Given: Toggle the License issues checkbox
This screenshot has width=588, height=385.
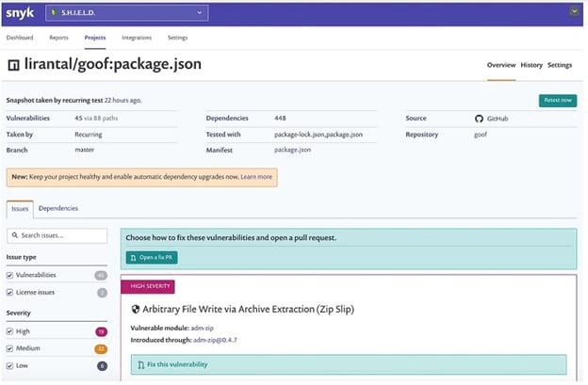Looking at the screenshot, I should point(9,293).
